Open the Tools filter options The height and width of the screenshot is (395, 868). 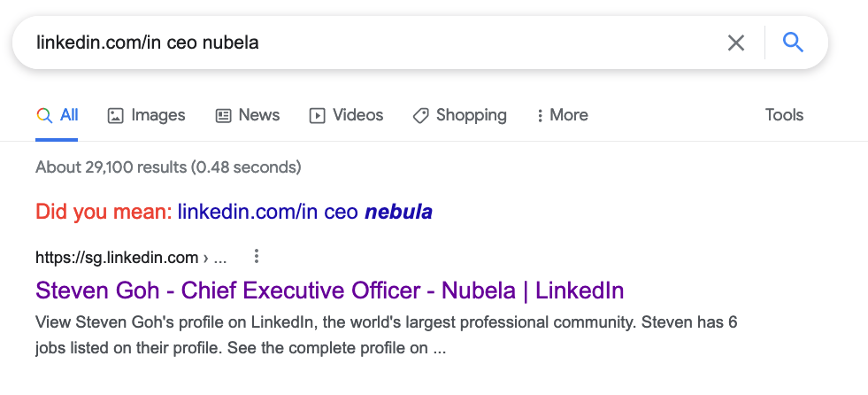(784, 115)
